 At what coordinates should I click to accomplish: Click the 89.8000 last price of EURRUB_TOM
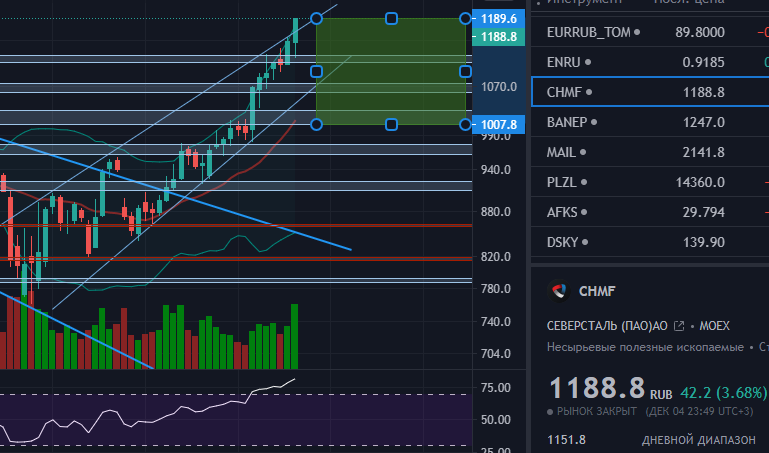tap(700, 32)
